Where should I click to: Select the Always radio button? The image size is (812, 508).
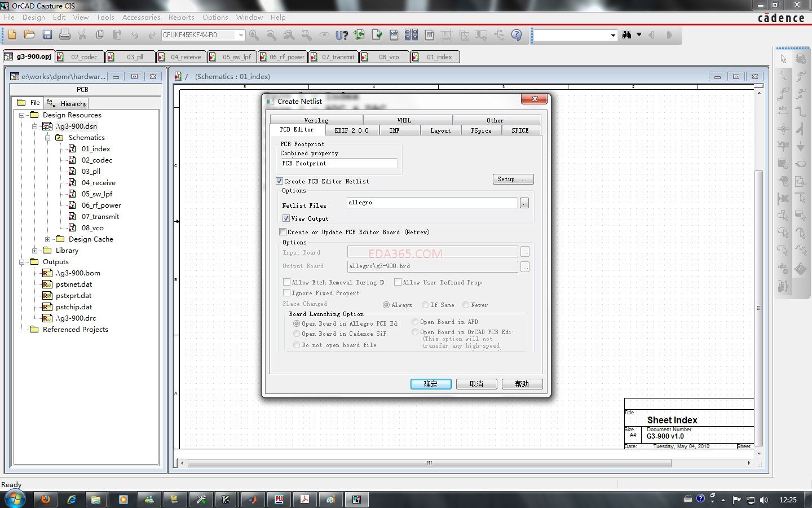click(386, 305)
